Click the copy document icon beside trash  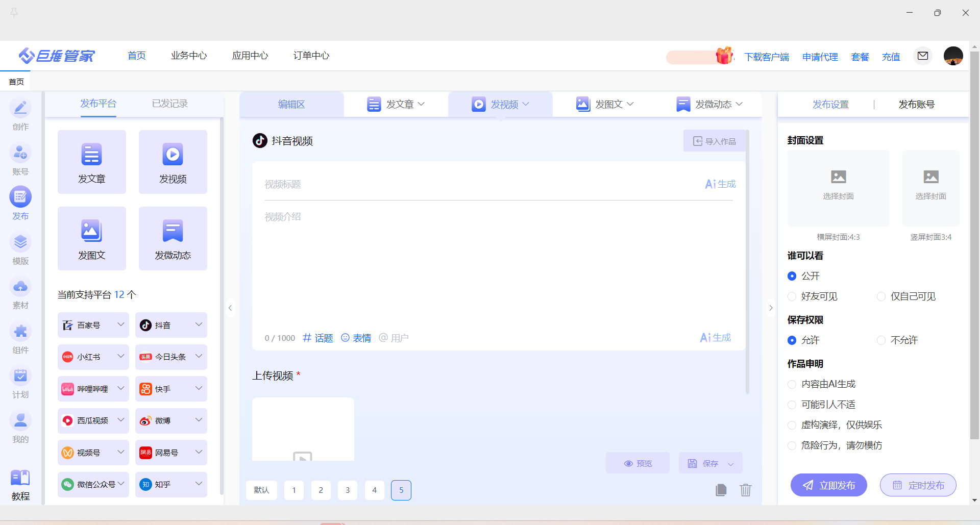pos(721,490)
